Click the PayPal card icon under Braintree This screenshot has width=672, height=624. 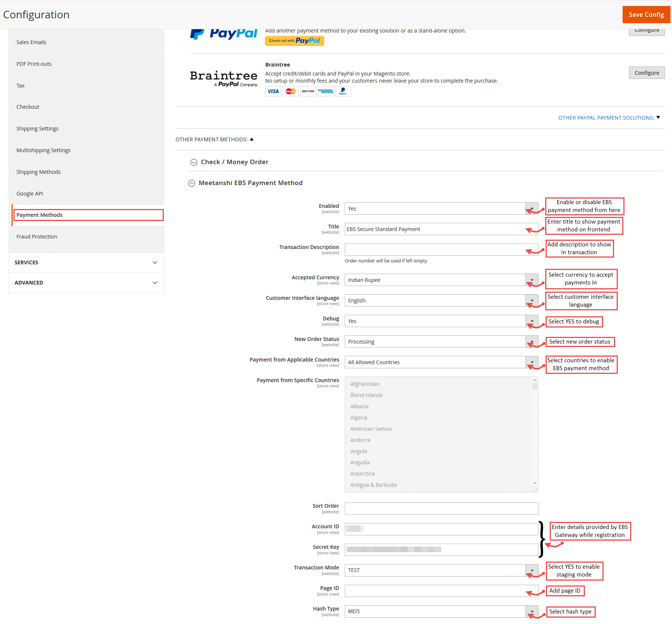[343, 91]
